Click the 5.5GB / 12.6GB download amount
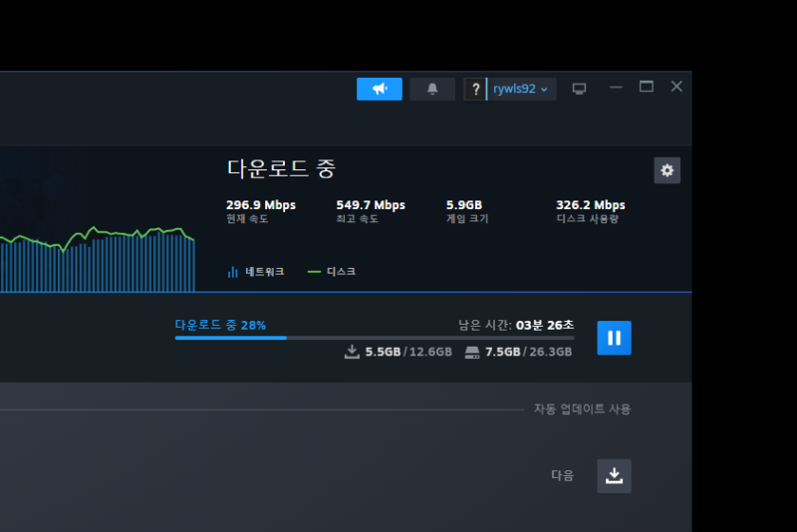Viewport: 797px width, 532px height. [x=408, y=352]
